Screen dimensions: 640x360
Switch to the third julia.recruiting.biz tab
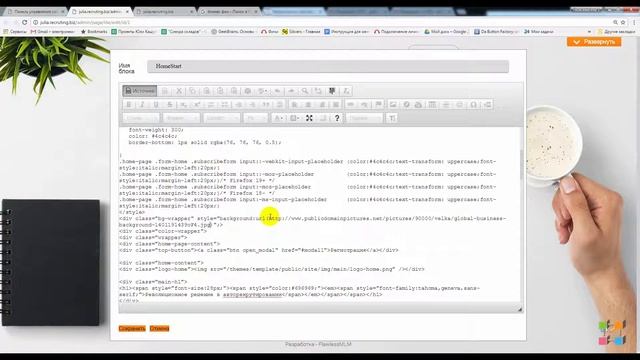[165, 11]
